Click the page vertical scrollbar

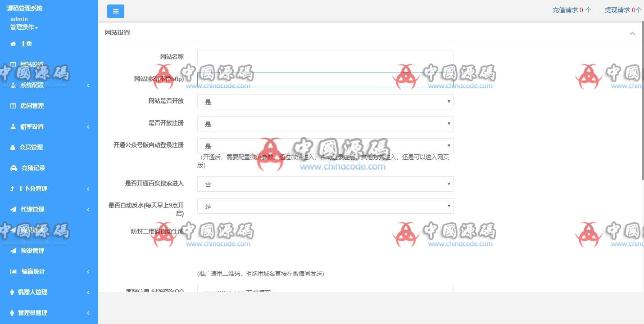(642, 101)
